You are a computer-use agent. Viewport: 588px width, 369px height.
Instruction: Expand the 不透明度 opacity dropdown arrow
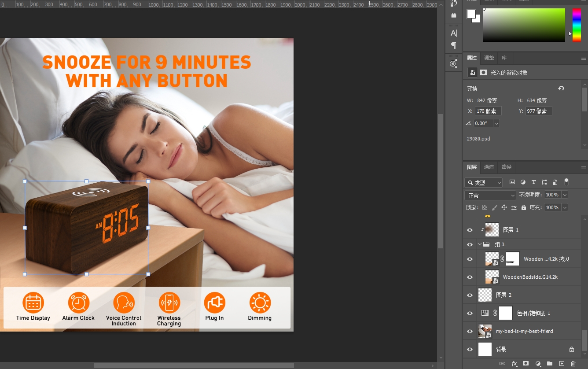pos(565,195)
